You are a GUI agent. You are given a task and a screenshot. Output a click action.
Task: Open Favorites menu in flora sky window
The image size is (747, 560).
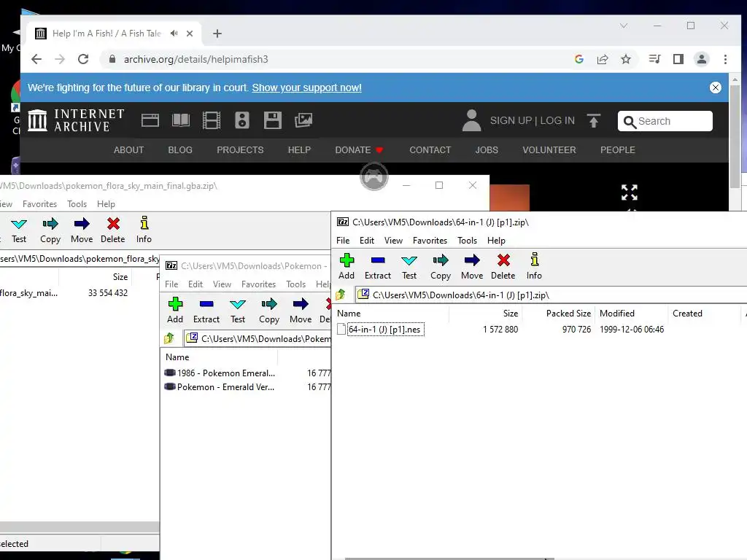click(x=39, y=204)
